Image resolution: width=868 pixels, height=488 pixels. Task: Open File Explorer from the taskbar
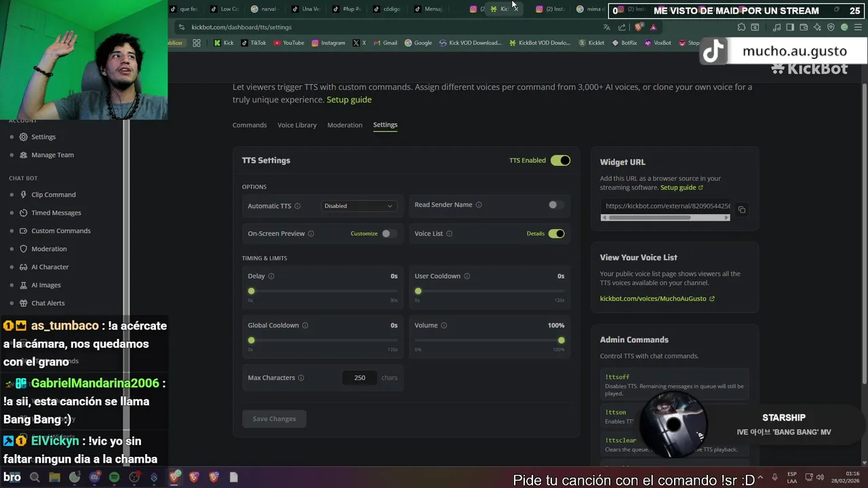tap(54, 477)
